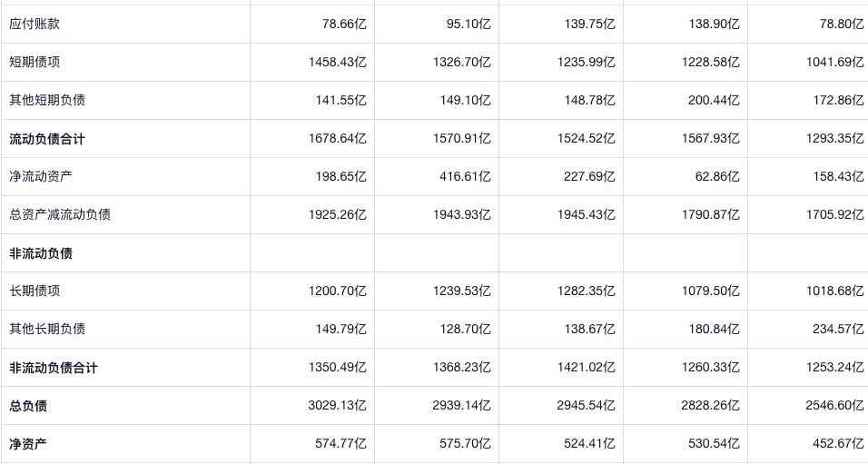This screenshot has width=868, height=464.
Task: Select the 3029.13亿 总负债 value
Action: coord(337,406)
